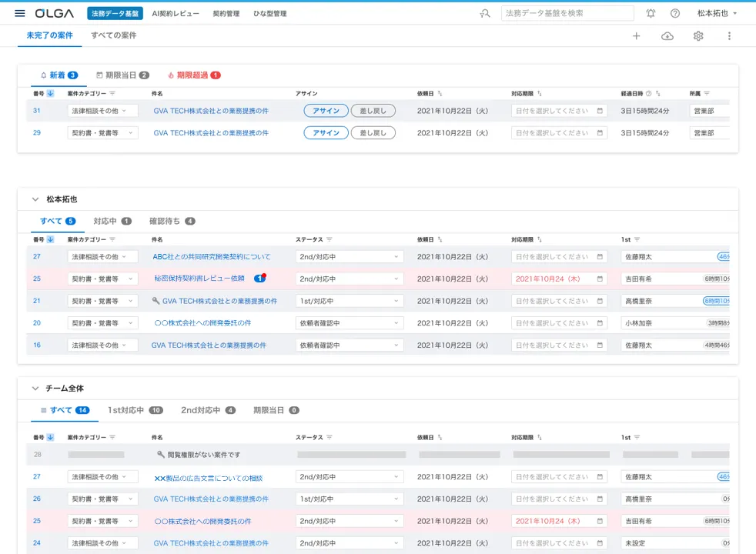Click the notification bell icon
The image size is (756, 554).
coord(651,13)
